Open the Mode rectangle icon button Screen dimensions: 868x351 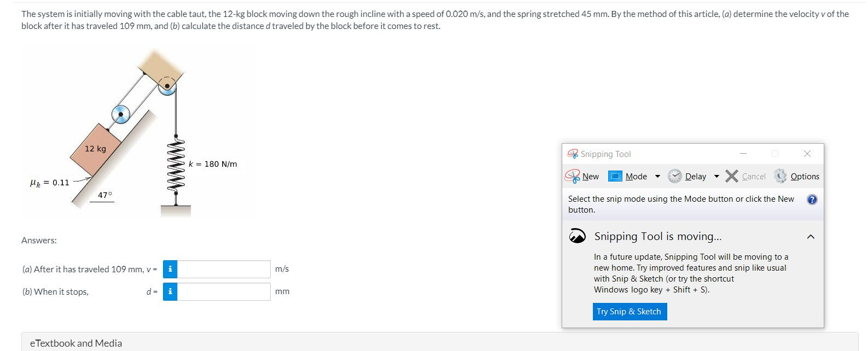(615, 176)
